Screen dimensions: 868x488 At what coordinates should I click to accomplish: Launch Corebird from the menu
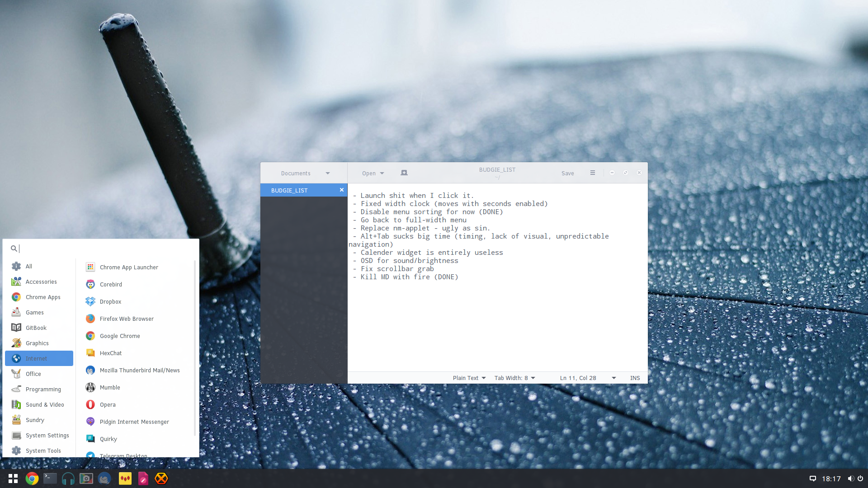tap(136, 284)
